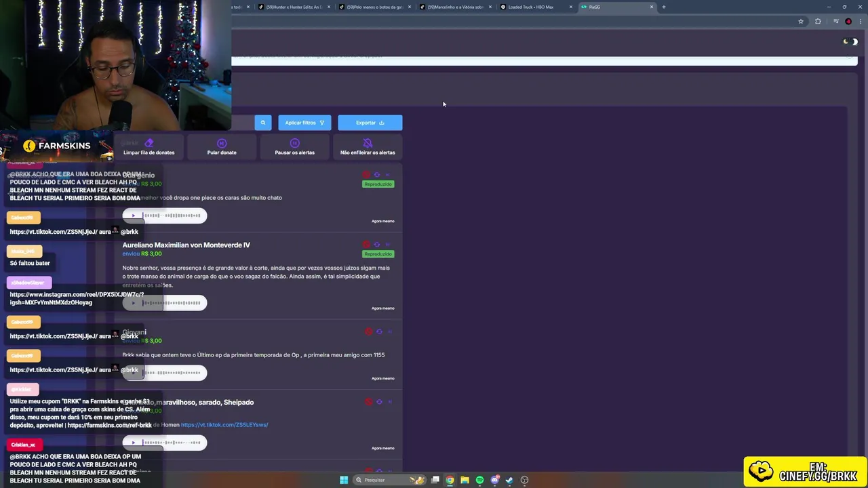Open the vt.tiktok.com/ZS5LEYsws link

click(224, 425)
